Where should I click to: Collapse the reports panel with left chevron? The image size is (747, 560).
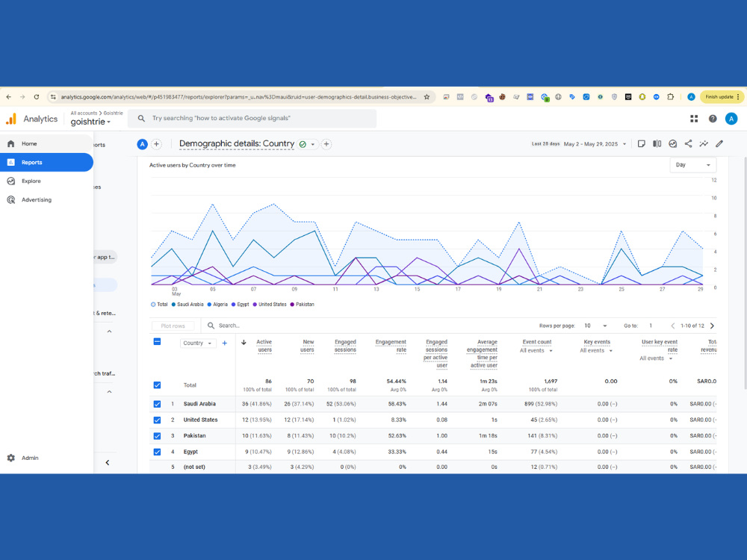(108, 462)
